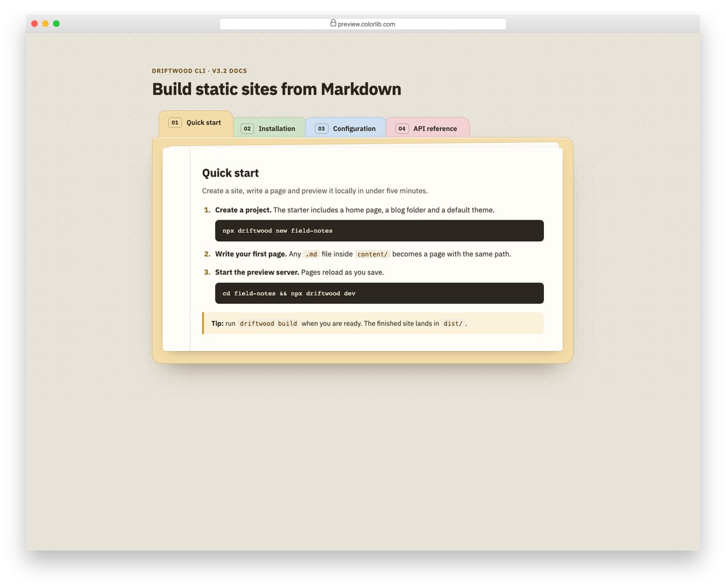Click the browser address bar preview.colorlib.com
The height and width of the screenshot is (588, 726).
[363, 24]
